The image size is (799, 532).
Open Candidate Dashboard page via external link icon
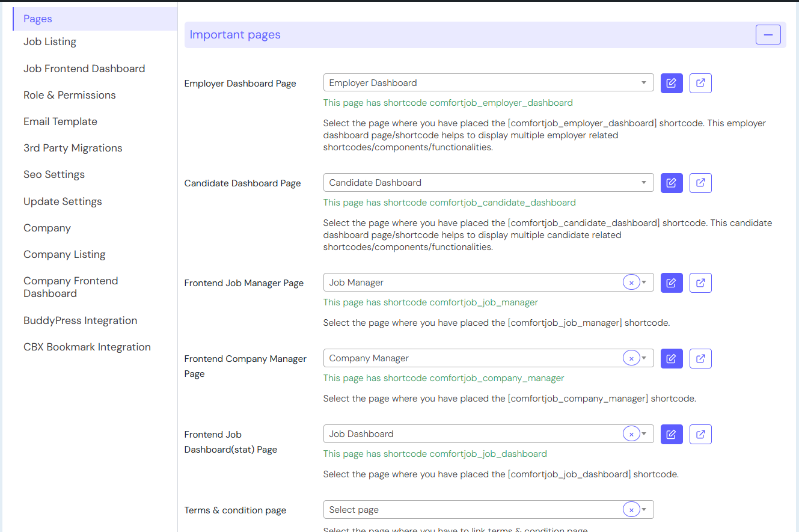point(700,183)
